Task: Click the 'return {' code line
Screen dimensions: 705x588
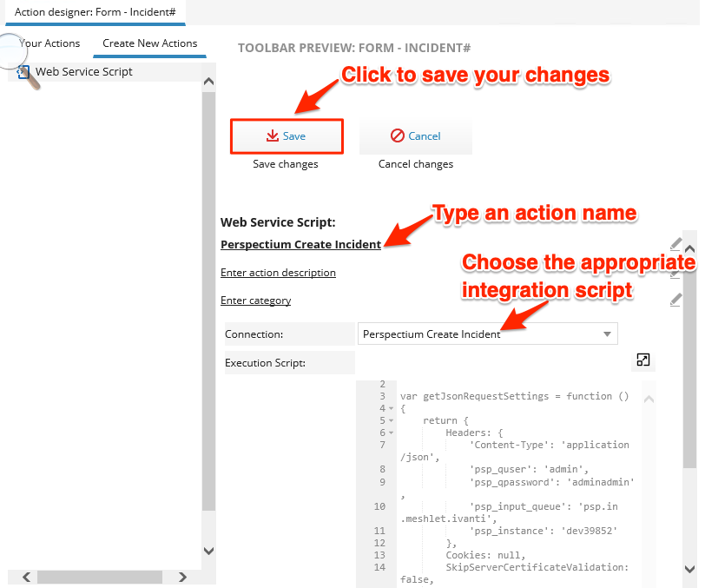Action: point(445,420)
